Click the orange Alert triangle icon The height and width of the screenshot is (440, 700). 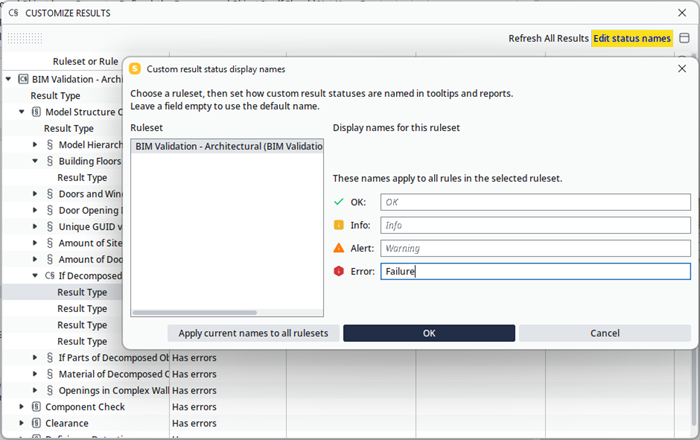click(x=339, y=248)
